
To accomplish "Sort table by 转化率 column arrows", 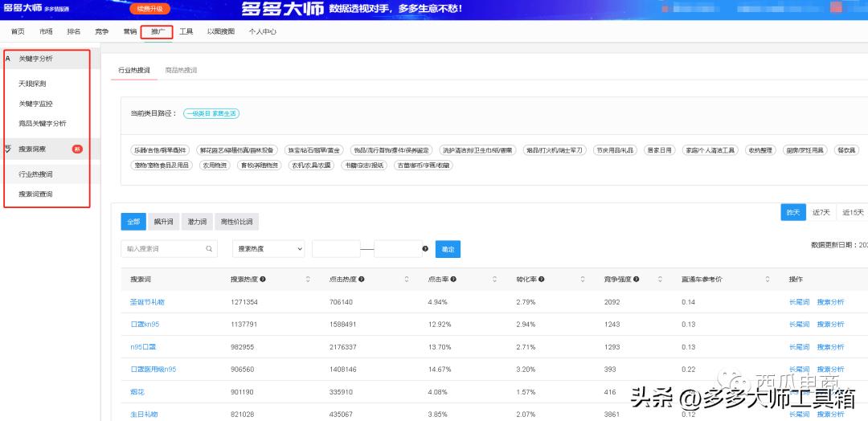I will [x=583, y=280].
